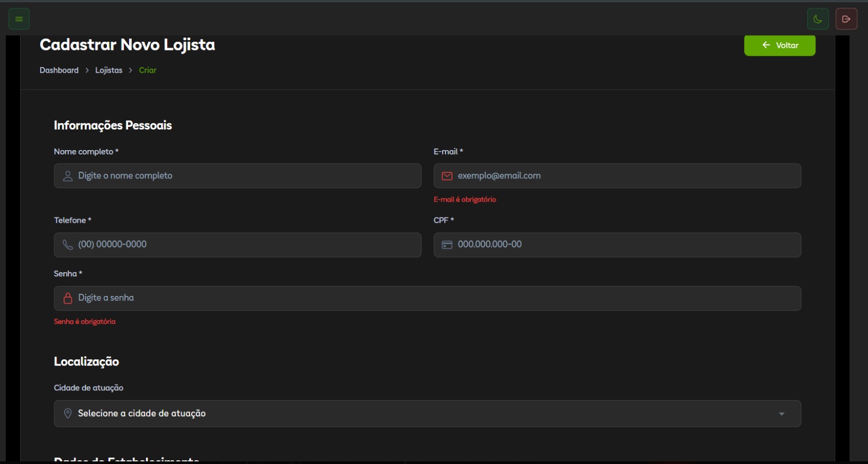Image resolution: width=868 pixels, height=464 pixels.
Task: Toggle dark mode moon icon
Action: [x=818, y=19]
